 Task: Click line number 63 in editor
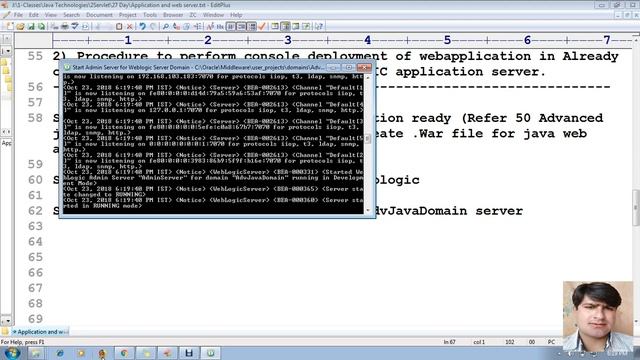[x=35, y=226]
